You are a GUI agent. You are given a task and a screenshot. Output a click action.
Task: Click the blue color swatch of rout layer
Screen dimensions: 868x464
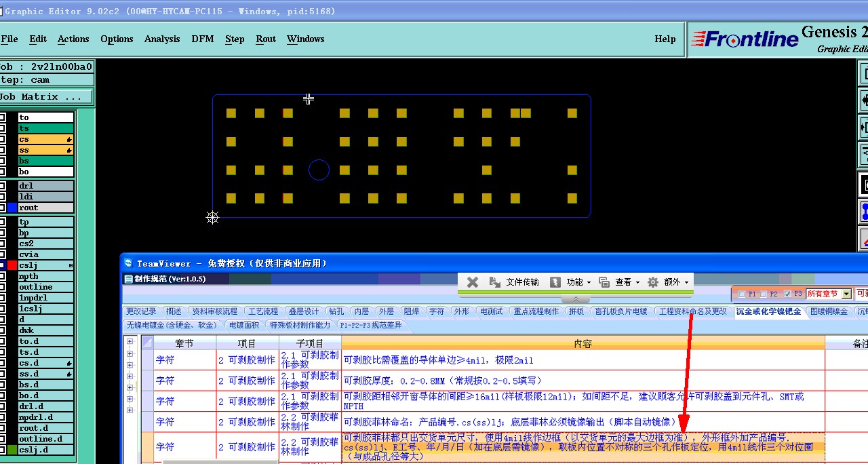pyautogui.click(x=12, y=208)
